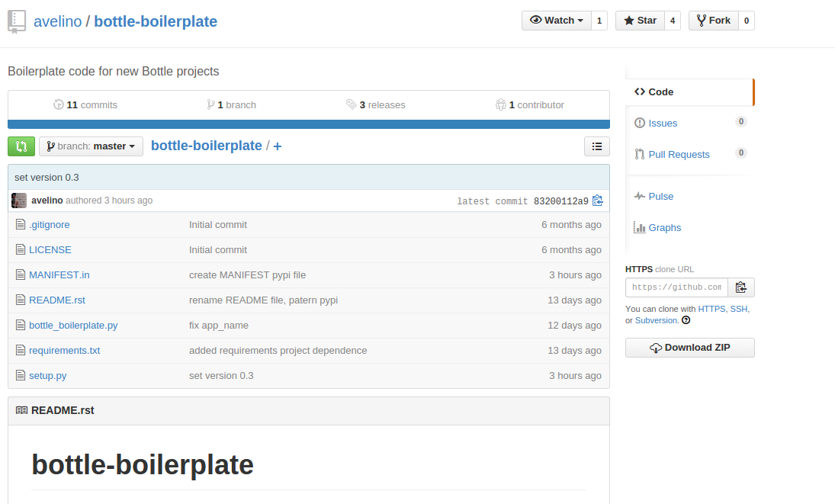Open the file list view button

(x=597, y=146)
